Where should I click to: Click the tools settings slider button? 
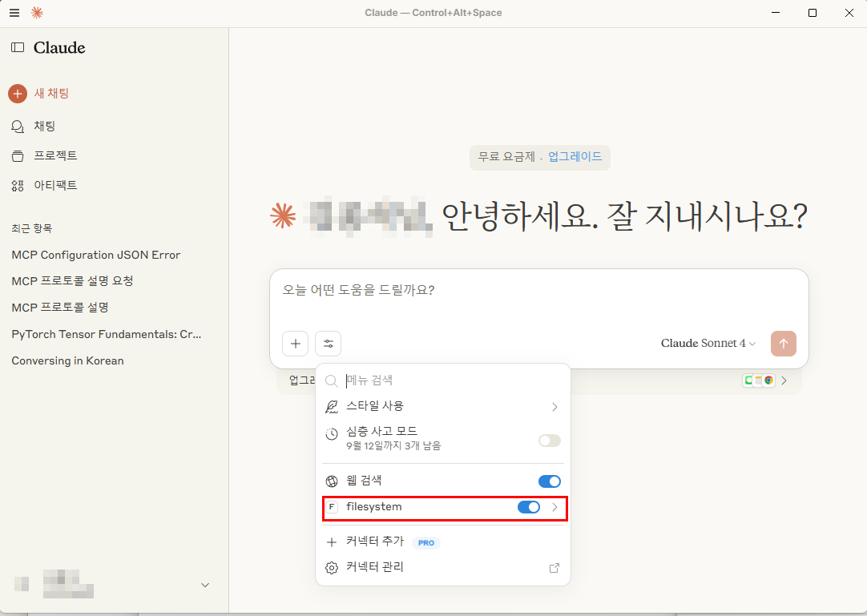(x=329, y=344)
